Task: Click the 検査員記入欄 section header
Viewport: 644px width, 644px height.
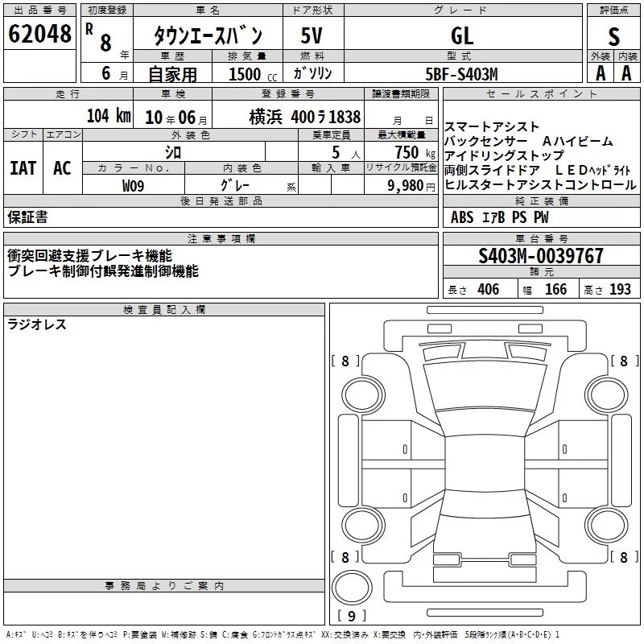Action: 164,310
